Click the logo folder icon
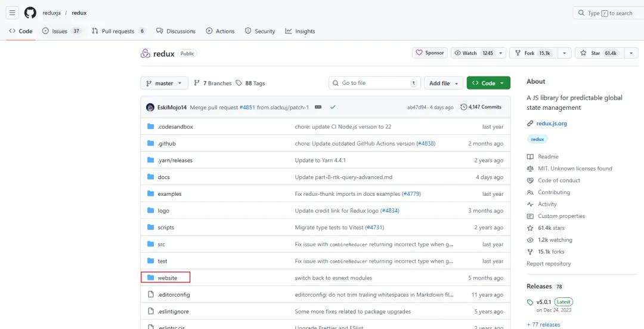Screen dimensions: 644x329 (x=150, y=211)
